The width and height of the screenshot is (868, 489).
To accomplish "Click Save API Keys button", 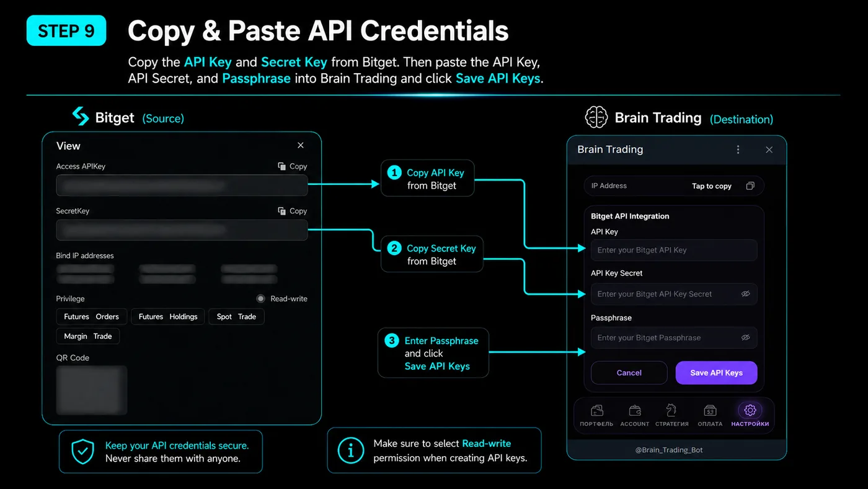I will (x=717, y=373).
